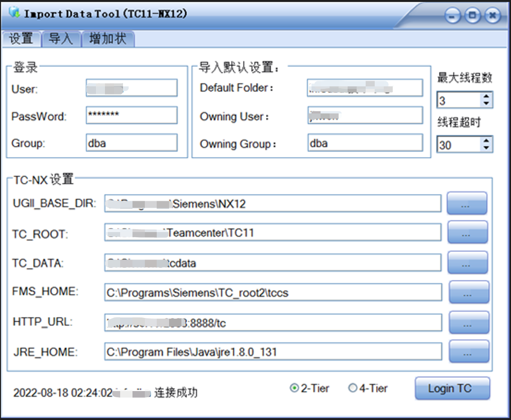
Task: Click the Owning Group field
Action: [365, 142]
